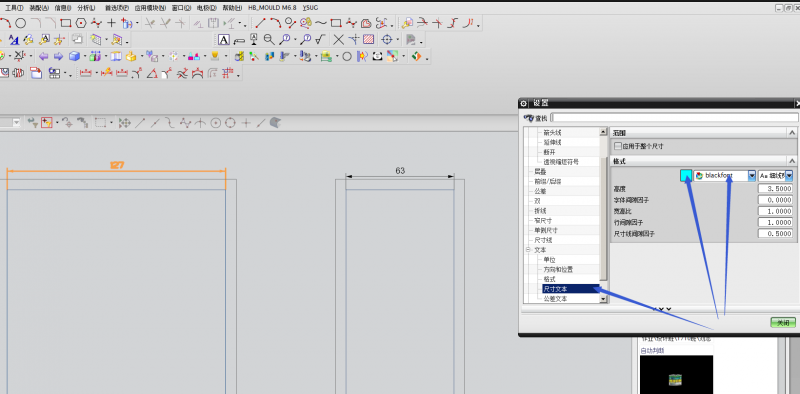800x394 pixels.
Task: Select 单位 under 文本
Action: click(x=549, y=260)
